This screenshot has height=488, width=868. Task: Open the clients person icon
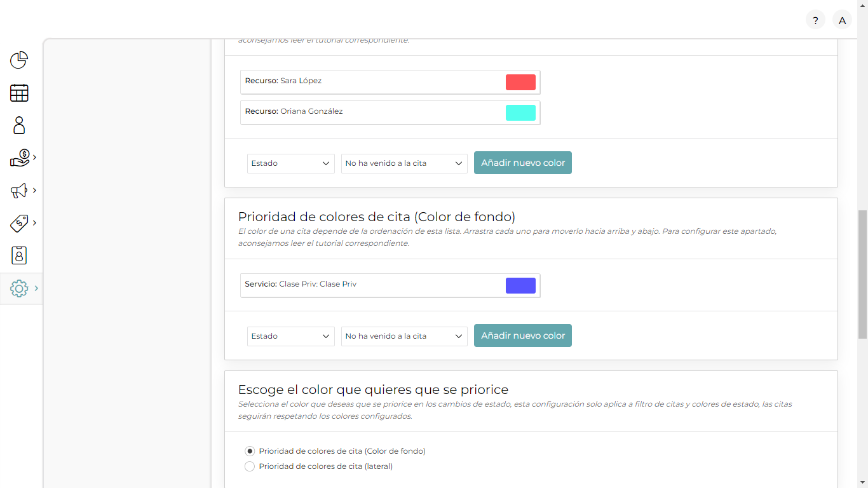click(19, 125)
